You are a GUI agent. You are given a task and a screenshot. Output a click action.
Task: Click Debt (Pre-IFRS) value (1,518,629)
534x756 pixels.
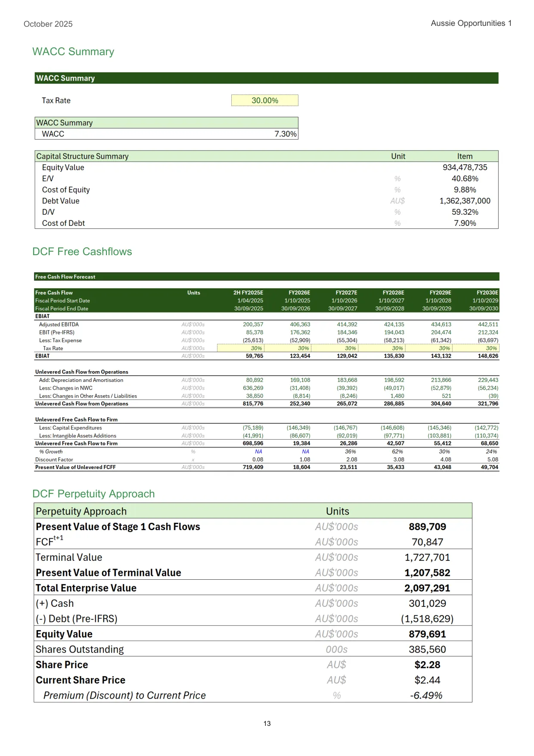[x=427, y=619]
